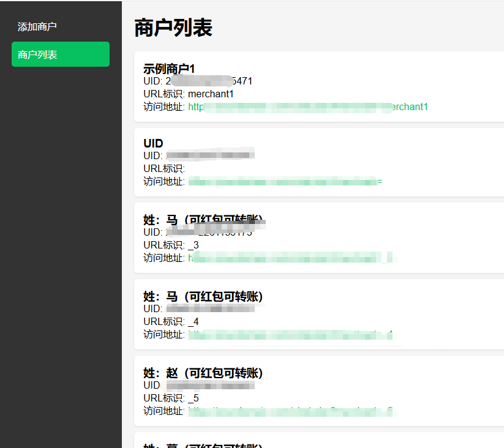Click the 示例商户1 card title

point(169,69)
